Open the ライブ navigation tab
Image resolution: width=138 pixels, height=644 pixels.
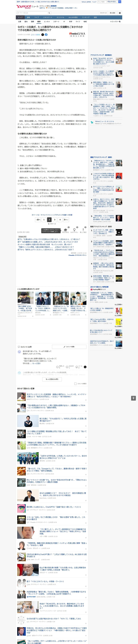pyautogui.click(x=37, y=17)
